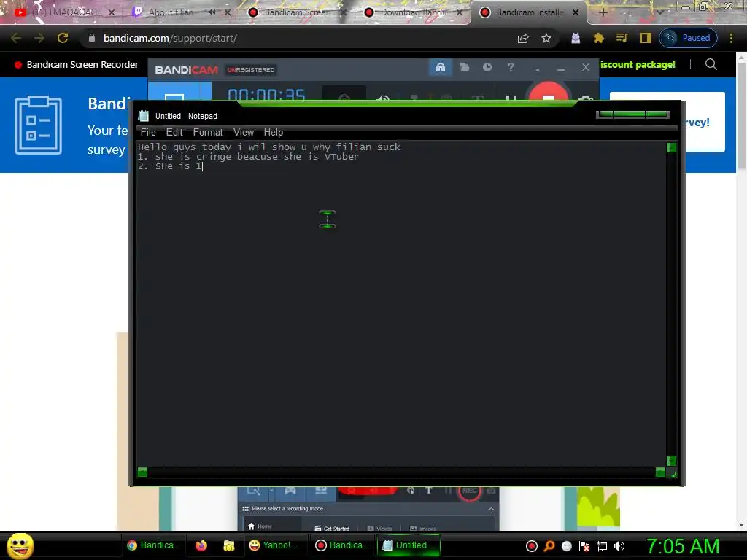The height and width of the screenshot is (560, 747).
Task: Click the network tray icon
Action: coord(602,546)
